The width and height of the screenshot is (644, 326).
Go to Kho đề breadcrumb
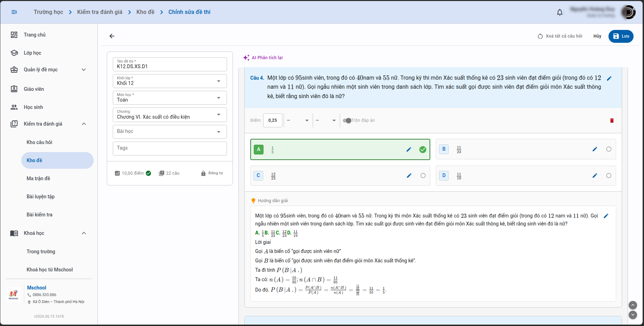(x=146, y=12)
